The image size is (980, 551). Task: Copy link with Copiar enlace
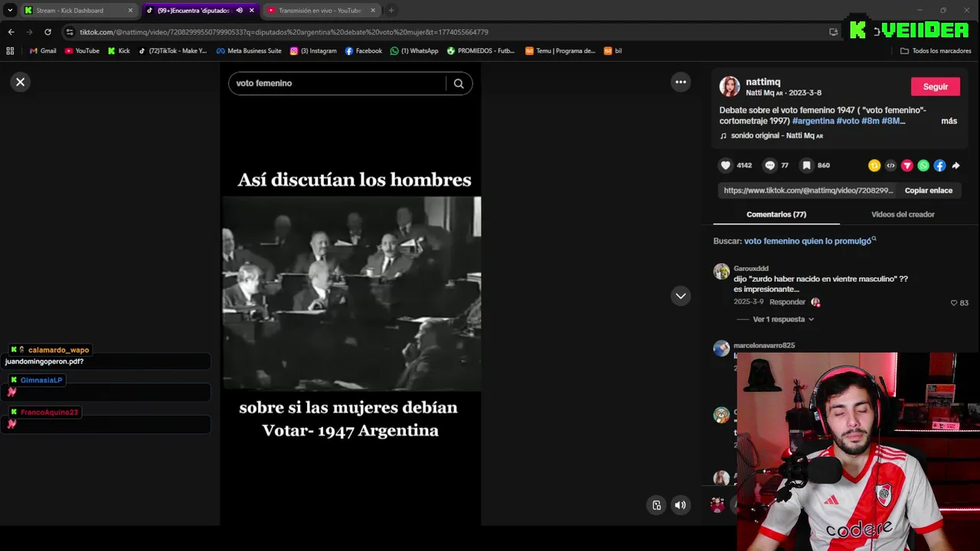928,191
